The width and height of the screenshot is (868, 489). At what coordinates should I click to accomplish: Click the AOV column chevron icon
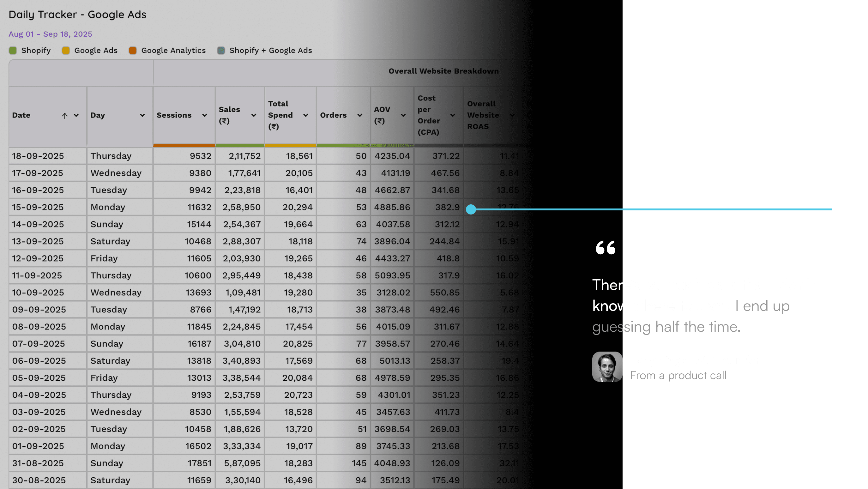click(403, 115)
